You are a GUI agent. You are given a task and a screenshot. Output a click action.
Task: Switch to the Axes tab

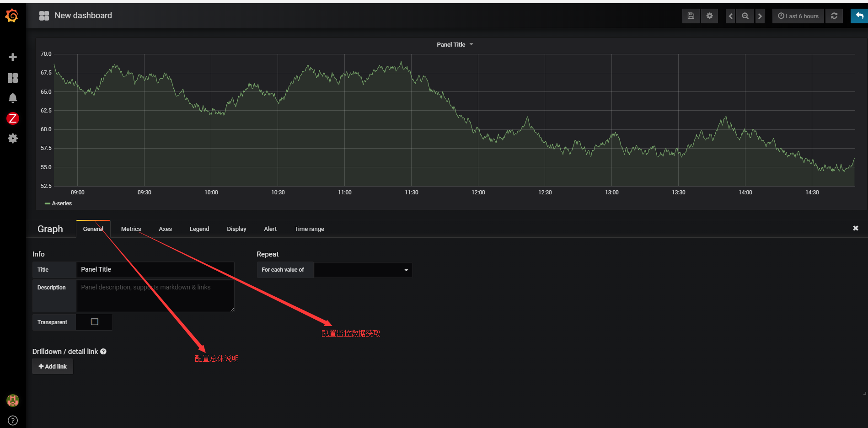[x=165, y=229]
